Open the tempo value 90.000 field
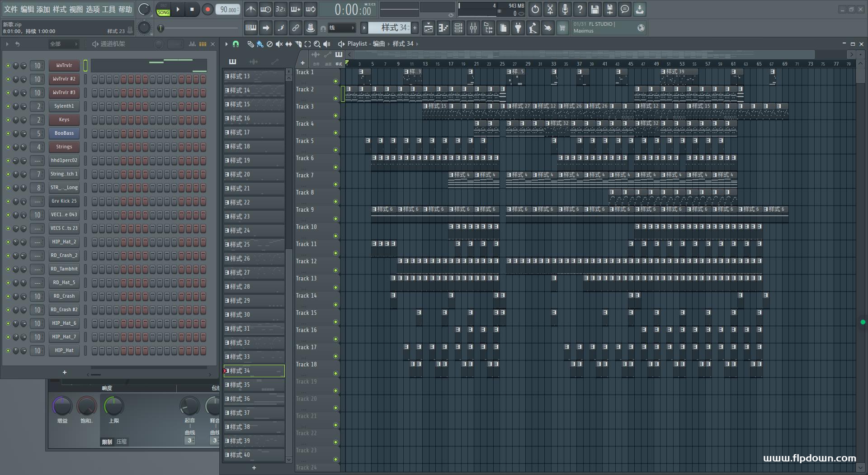Viewport: 868px width, 475px height. click(x=228, y=9)
